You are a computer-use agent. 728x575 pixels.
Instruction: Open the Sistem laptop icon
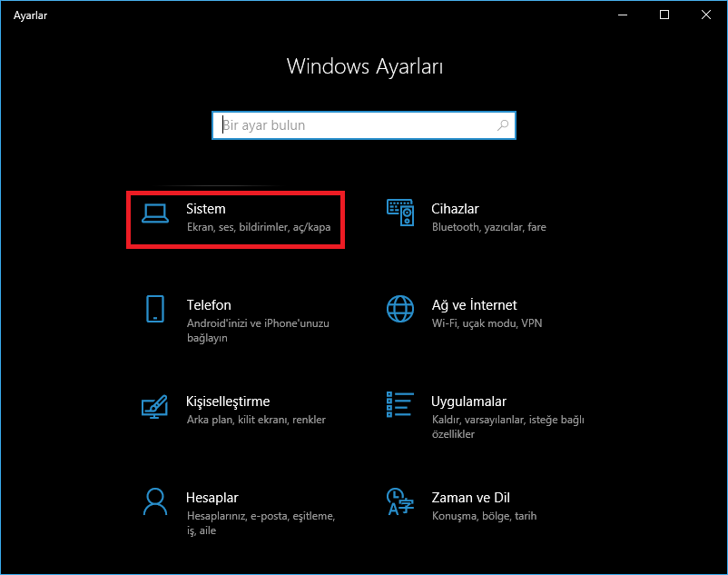(x=155, y=214)
